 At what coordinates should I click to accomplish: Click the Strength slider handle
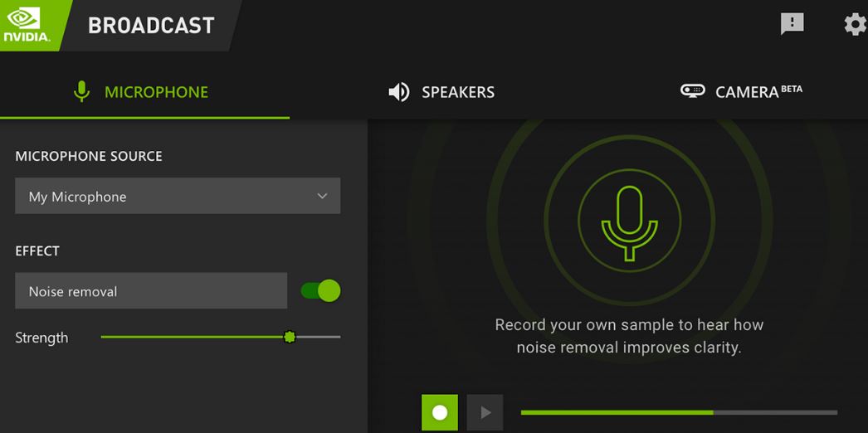[x=289, y=337]
